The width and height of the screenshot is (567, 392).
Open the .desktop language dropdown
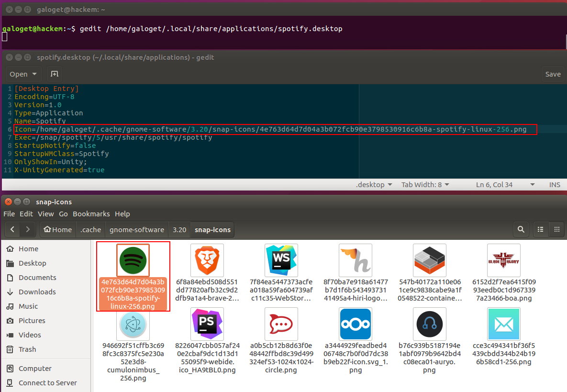374,185
